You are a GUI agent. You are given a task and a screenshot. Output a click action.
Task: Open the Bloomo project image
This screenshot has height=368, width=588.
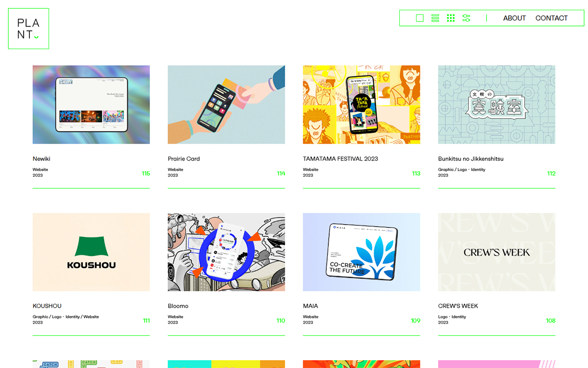tap(226, 252)
